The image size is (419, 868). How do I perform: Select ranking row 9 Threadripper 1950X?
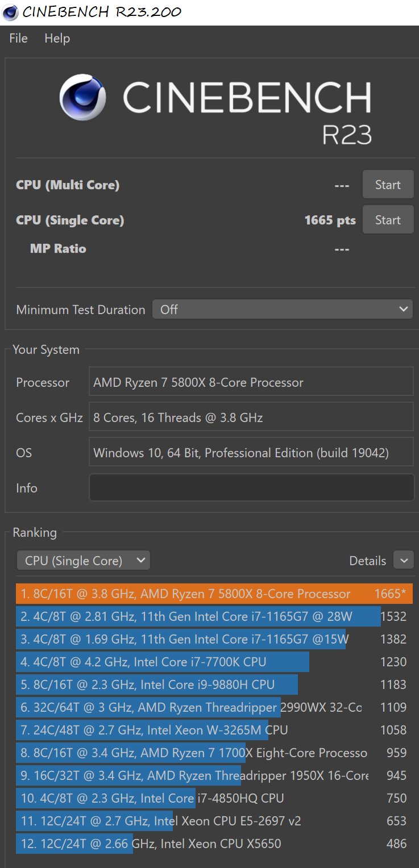pos(214,775)
